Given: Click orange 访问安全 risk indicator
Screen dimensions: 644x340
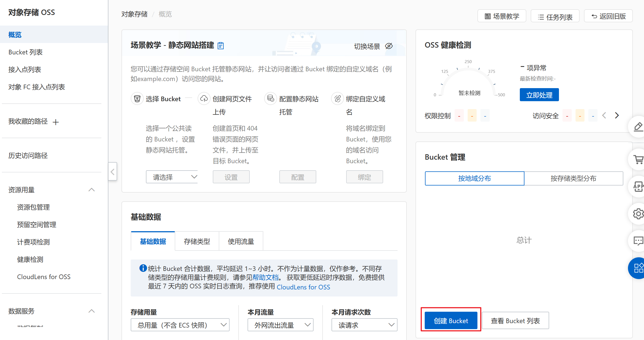Looking at the screenshot, I should coord(580,116).
